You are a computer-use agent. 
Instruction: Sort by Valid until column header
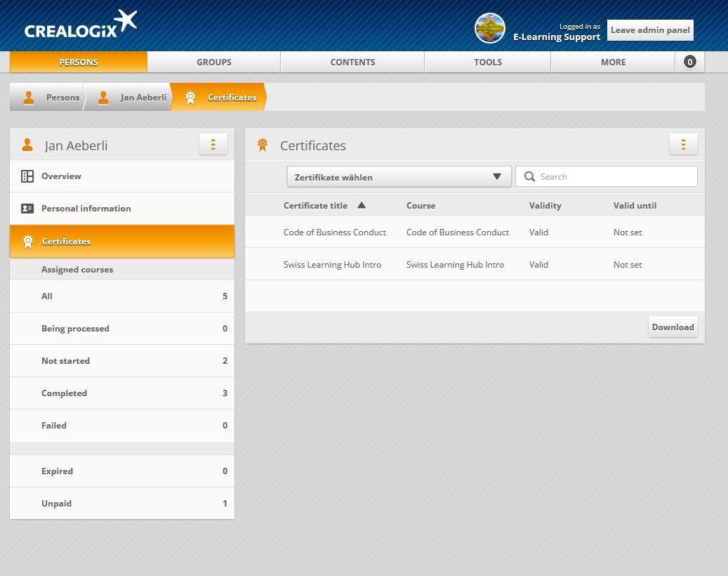635,205
